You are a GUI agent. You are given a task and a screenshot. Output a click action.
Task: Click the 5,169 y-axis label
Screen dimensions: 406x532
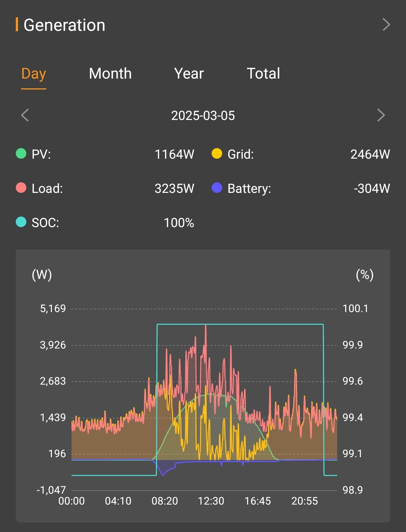click(53, 309)
